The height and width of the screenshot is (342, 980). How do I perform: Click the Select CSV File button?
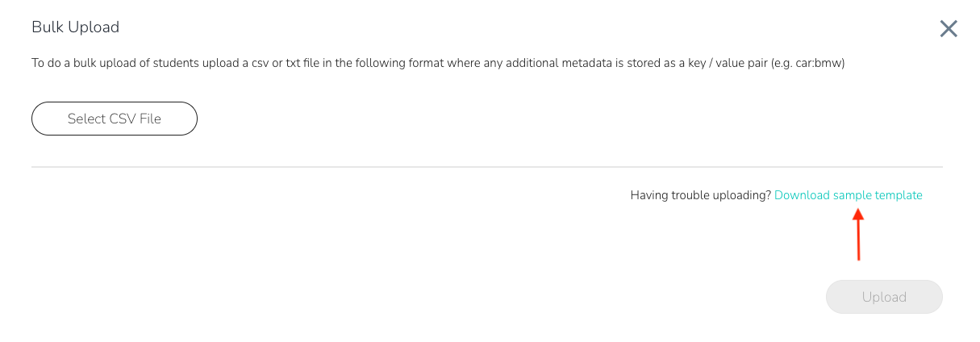click(x=115, y=119)
